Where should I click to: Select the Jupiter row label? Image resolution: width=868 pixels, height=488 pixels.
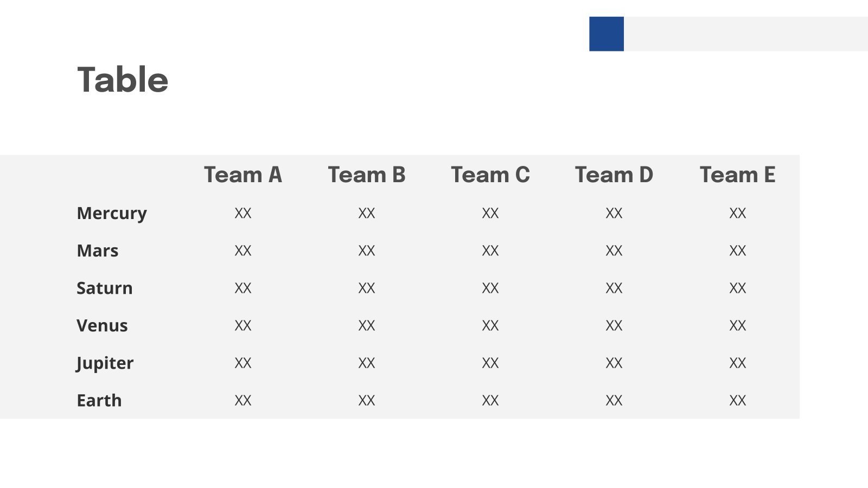point(105,363)
